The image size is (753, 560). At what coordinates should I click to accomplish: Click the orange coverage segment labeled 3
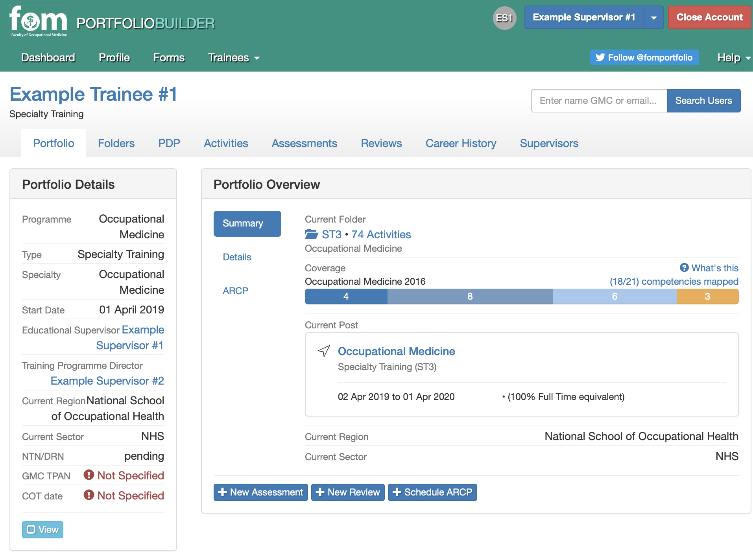[707, 297]
